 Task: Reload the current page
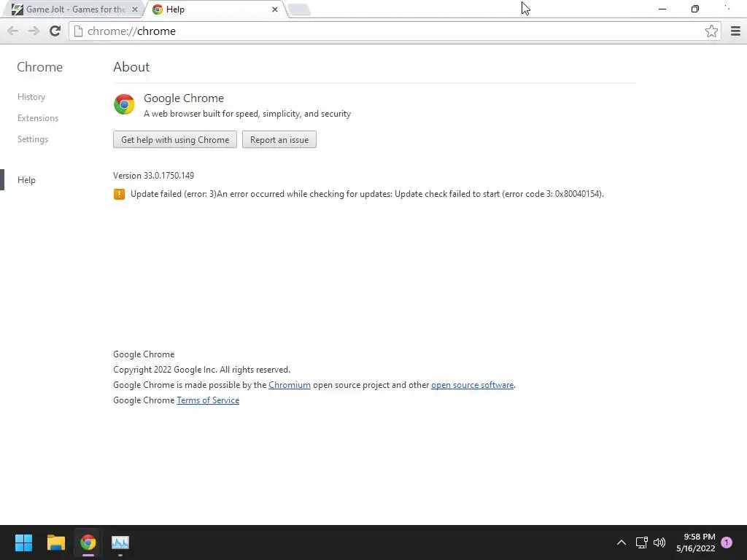click(55, 31)
